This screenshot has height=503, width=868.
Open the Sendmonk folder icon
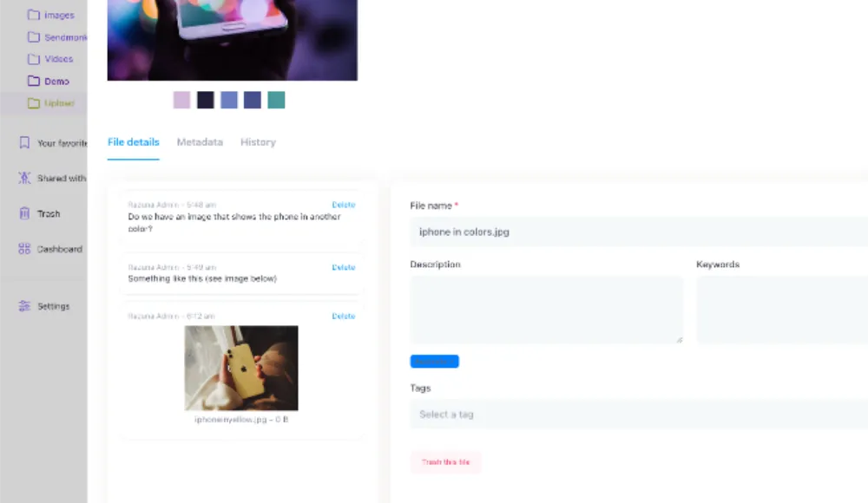pyautogui.click(x=34, y=37)
